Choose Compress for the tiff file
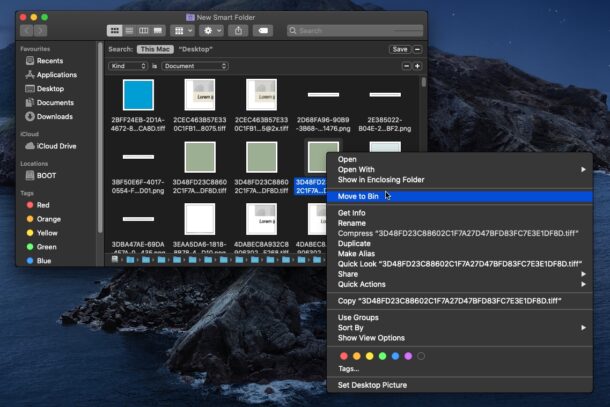Image resolution: width=610 pixels, height=407 pixels. (460, 233)
